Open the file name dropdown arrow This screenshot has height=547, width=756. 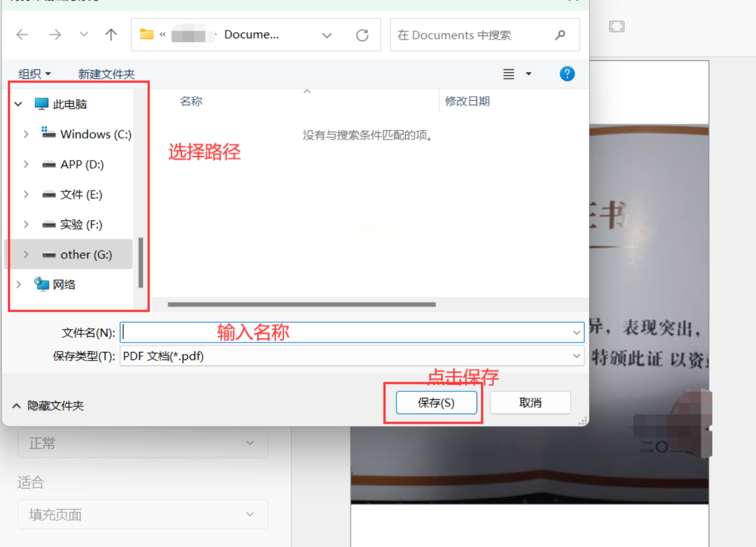click(x=576, y=332)
